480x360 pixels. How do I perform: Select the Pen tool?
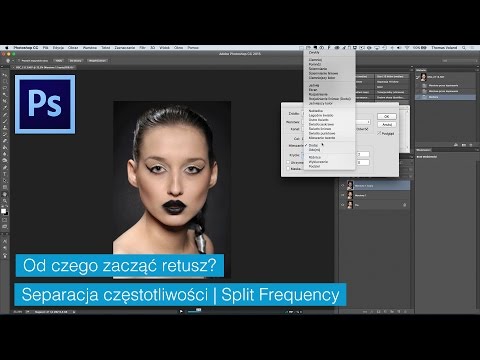click(5, 167)
